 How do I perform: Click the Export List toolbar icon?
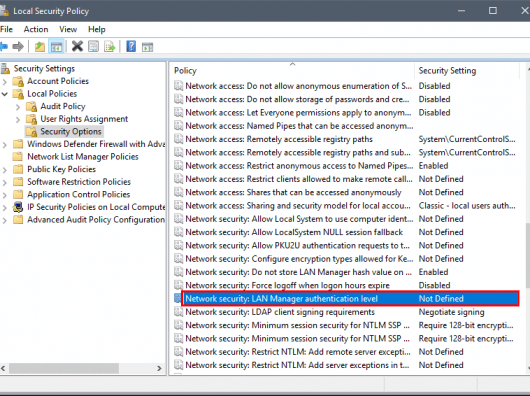(x=110, y=46)
